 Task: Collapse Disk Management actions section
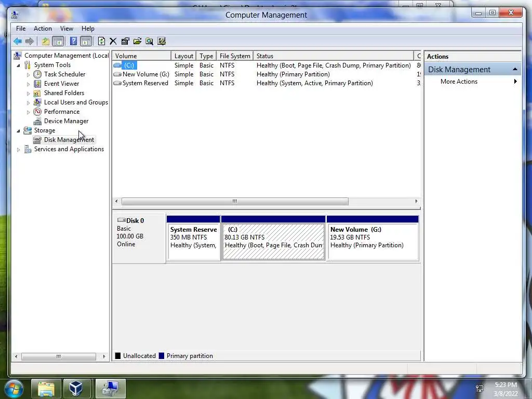tap(515, 69)
